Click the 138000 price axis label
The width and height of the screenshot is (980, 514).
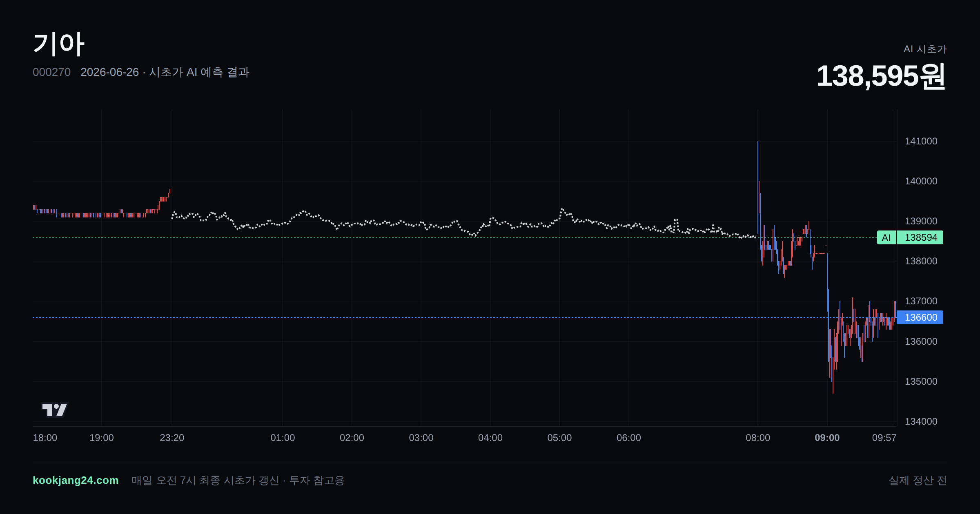tap(921, 261)
